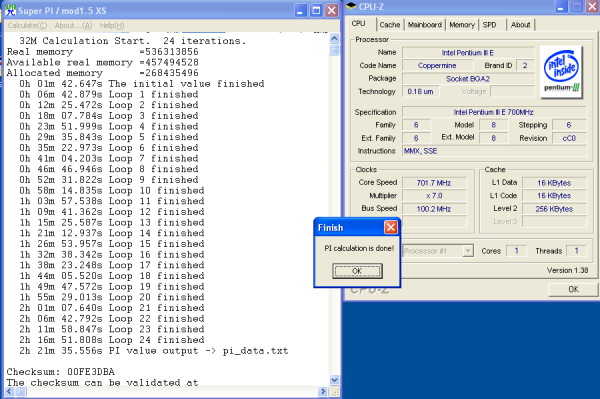
Task: Click the Threads value field
Action: (576, 251)
